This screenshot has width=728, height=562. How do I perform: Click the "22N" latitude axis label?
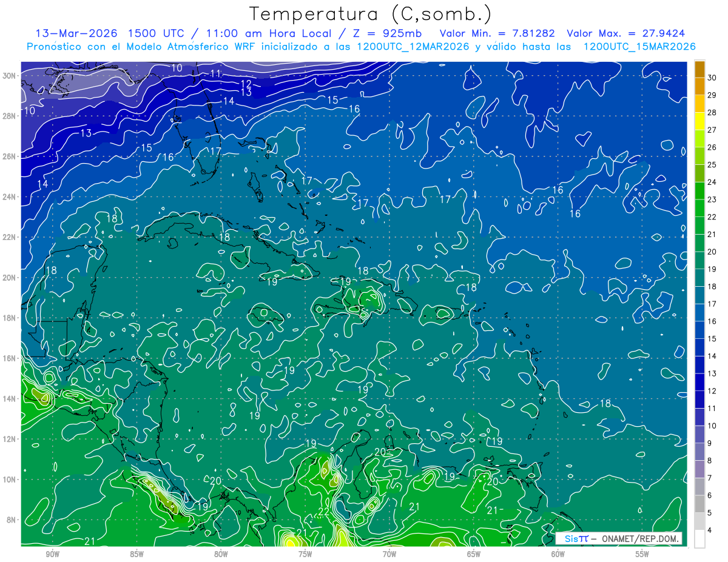(8, 237)
